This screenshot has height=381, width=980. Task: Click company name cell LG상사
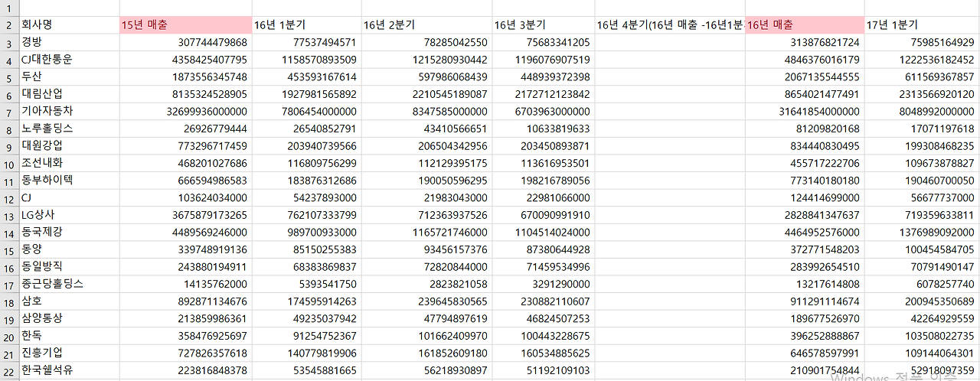[69, 214]
